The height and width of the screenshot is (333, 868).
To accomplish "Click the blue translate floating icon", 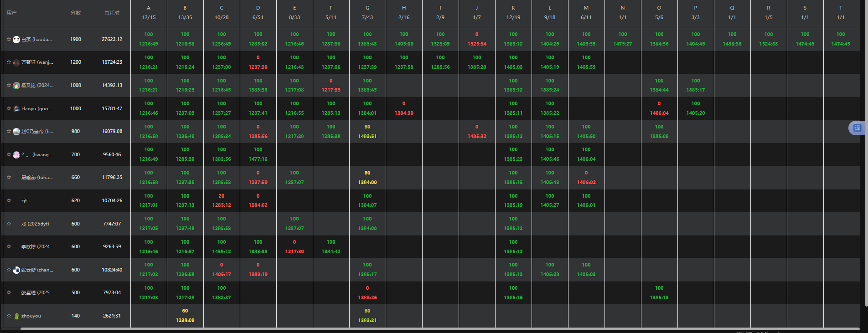I will click(857, 128).
